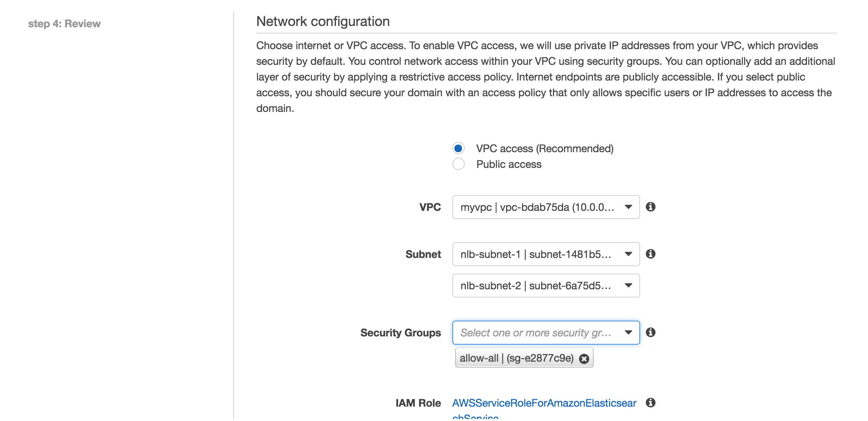This screenshot has height=421, width=868.
Task: Go to step 4: Review in sidebar
Action: tap(64, 24)
